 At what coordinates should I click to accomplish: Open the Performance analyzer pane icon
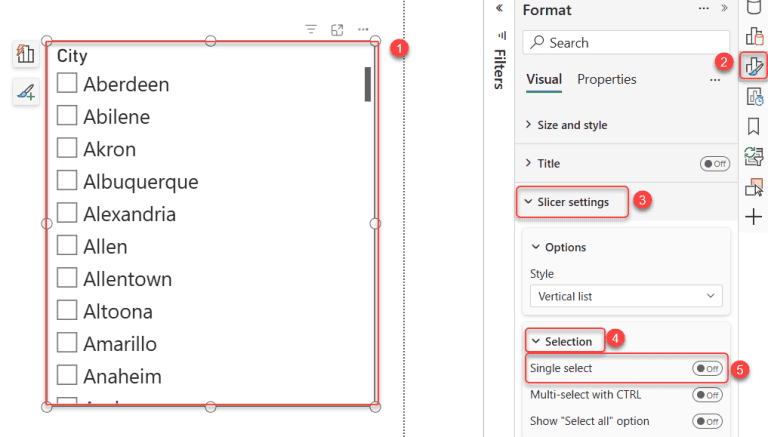pos(754,97)
